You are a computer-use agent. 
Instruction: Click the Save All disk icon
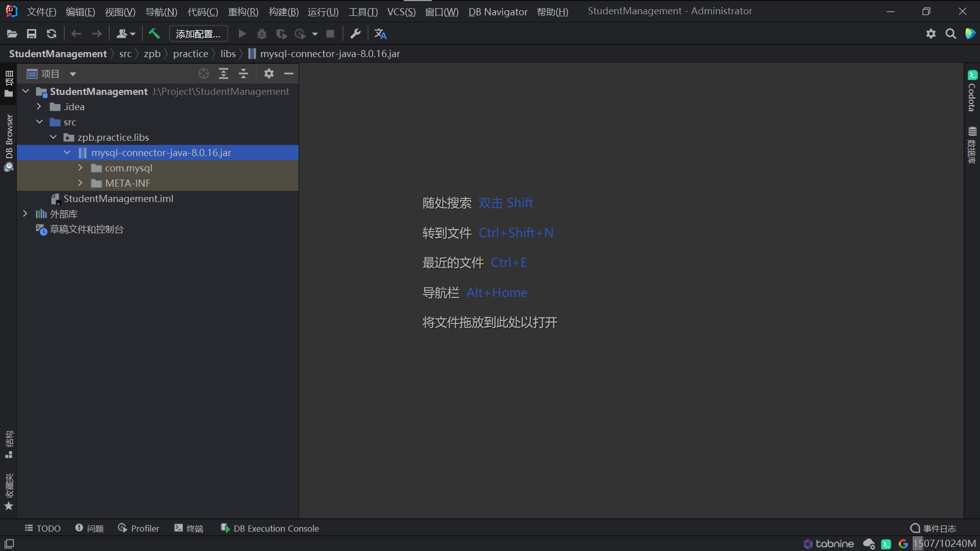point(32,34)
